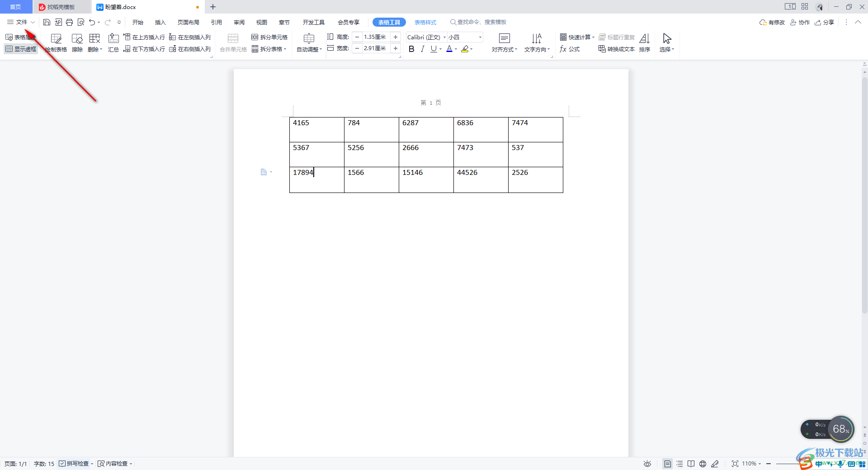Insert column to the right (在右侧插入列)
This screenshot has width=868, height=470.
(190, 49)
